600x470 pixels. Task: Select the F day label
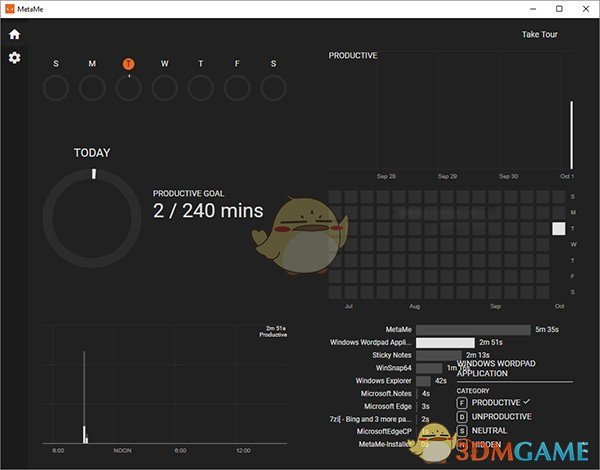[x=237, y=64]
